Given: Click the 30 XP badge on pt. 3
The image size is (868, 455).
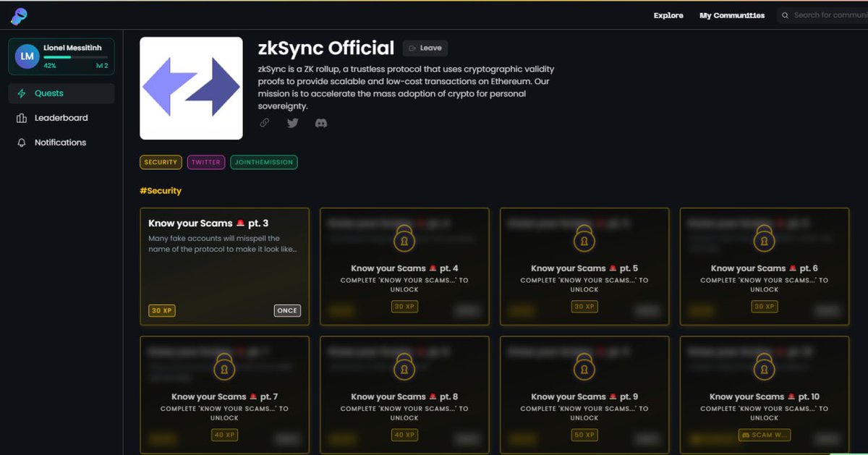Looking at the screenshot, I should click(161, 310).
